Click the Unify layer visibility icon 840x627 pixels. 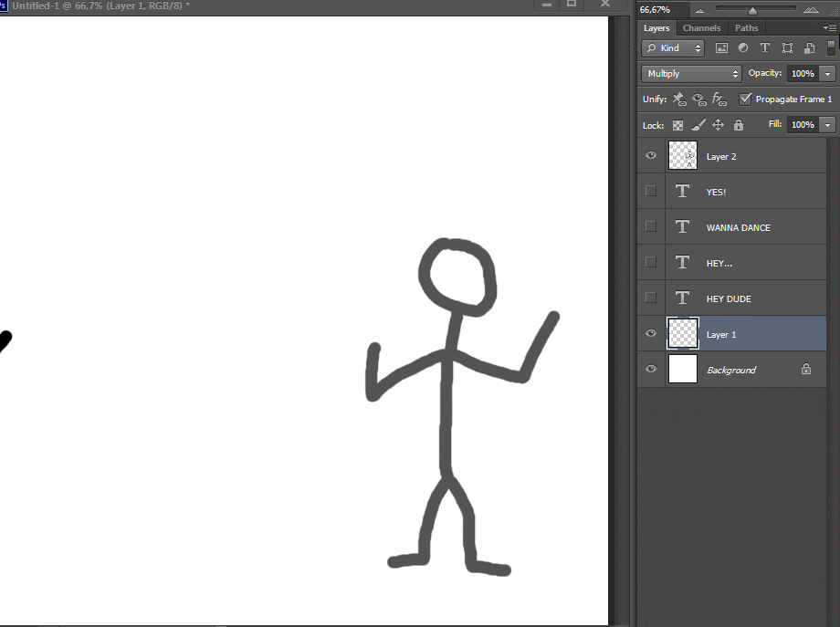click(x=699, y=99)
